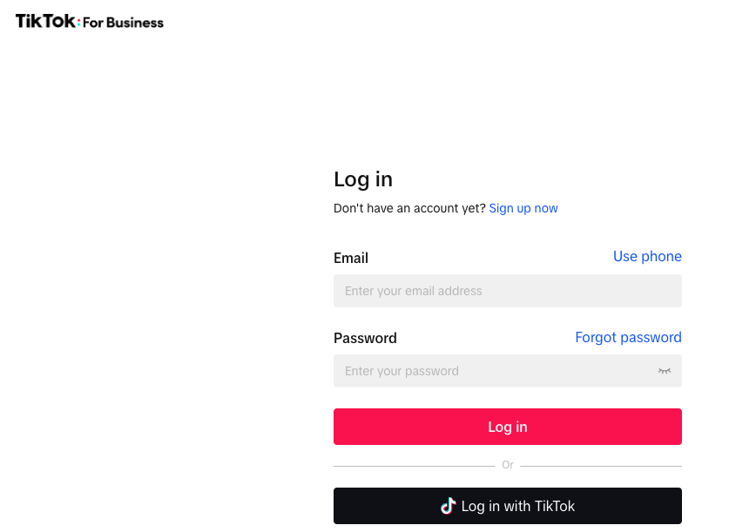Viewport: 756px width, 532px height.
Task: Click the TikTok note icon in the black button
Action: pyautogui.click(x=448, y=506)
